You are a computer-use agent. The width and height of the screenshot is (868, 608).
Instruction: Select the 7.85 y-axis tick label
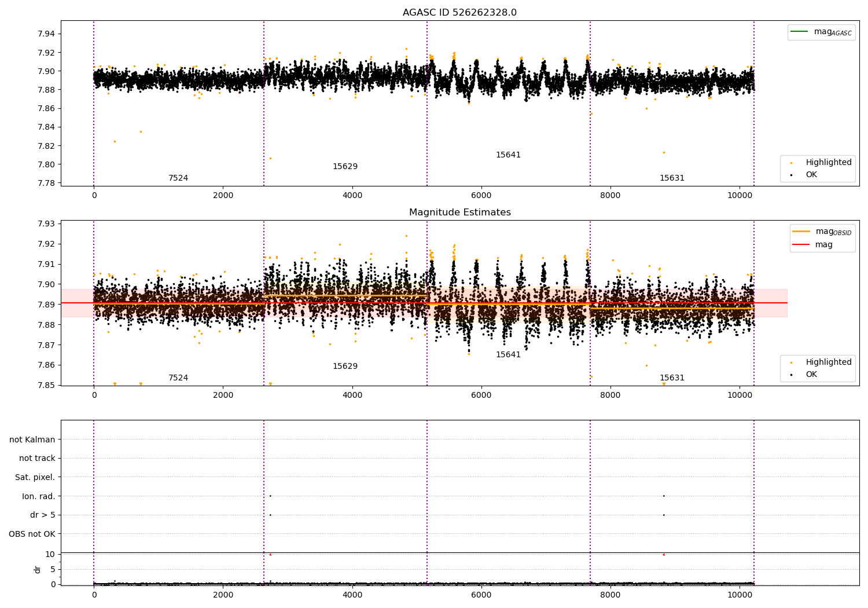pos(46,385)
